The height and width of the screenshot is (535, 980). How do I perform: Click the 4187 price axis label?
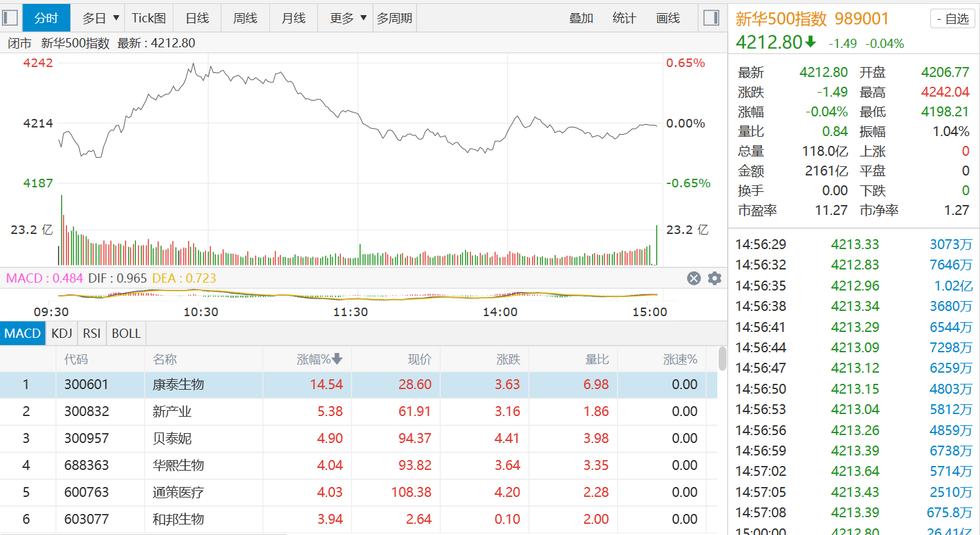click(38, 183)
